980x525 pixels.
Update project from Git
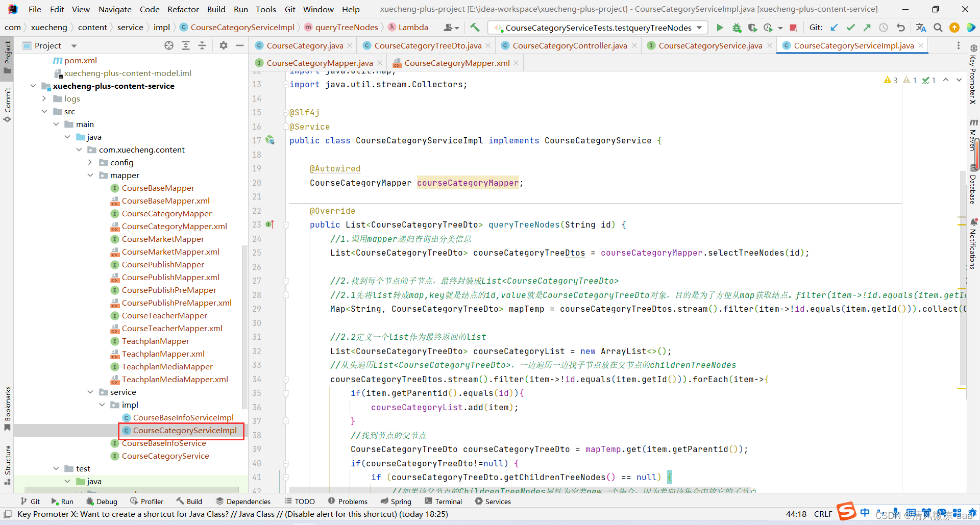[x=834, y=28]
